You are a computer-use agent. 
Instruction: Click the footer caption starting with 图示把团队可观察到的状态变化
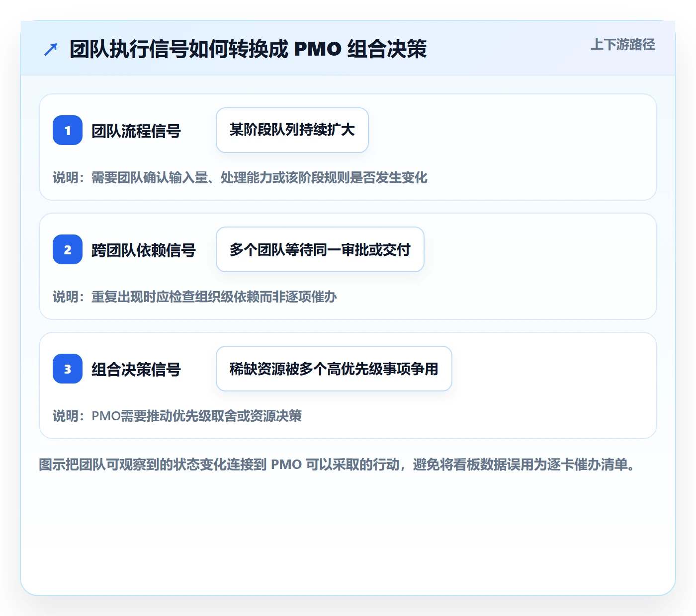coord(337,464)
